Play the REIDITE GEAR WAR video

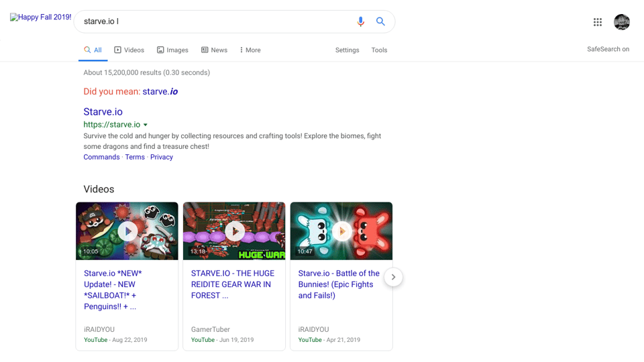click(234, 231)
